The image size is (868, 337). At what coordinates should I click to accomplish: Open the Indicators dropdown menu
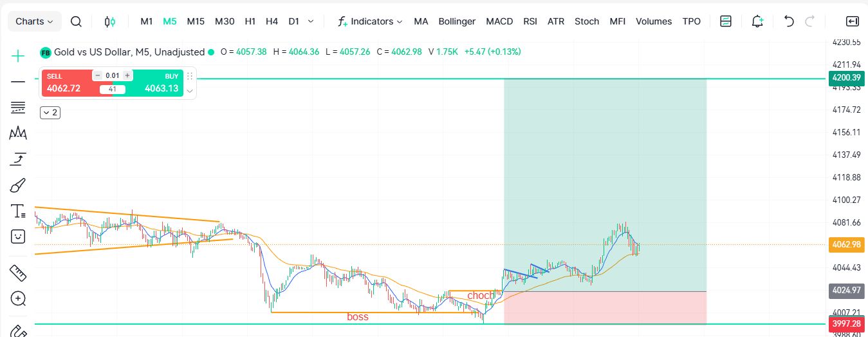[371, 21]
